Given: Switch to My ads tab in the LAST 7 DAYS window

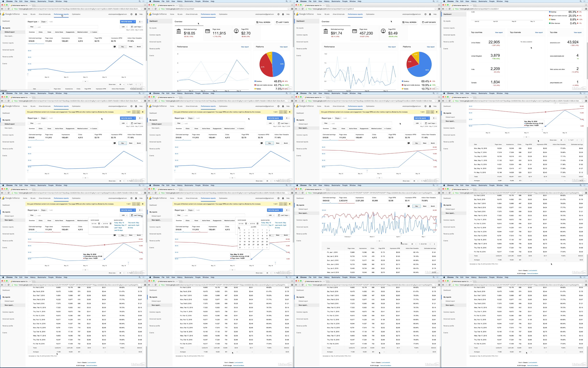Looking at the screenshot, I should pyautogui.click(x=180, y=14).
